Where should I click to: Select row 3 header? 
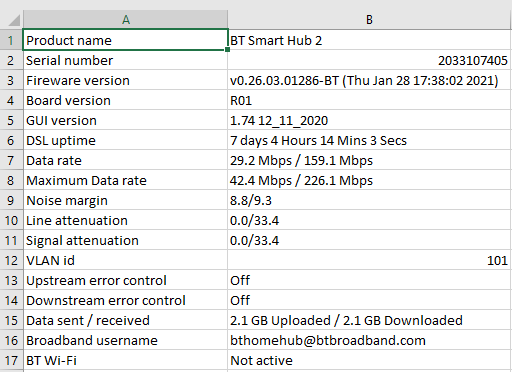tap(11, 80)
